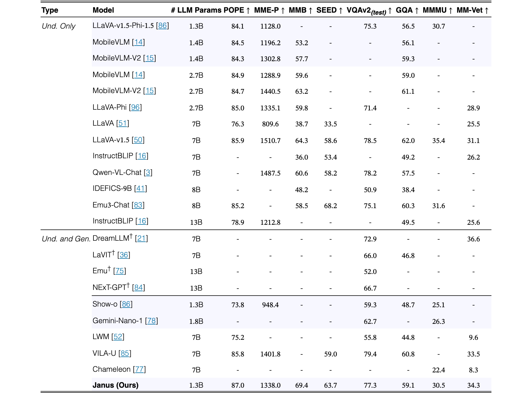Image resolution: width=532 pixels, height=393 pixels.
Task: Follow the NExT-GPT reference 84
Action: 139,287
